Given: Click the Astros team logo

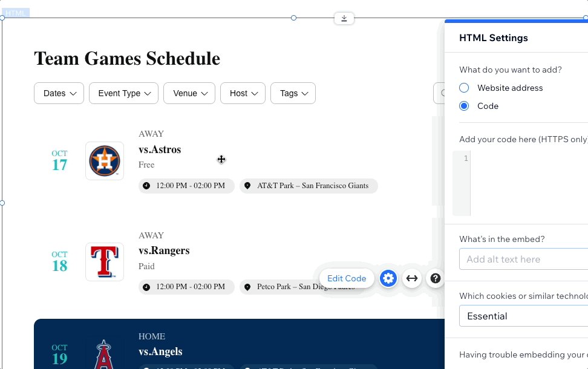Looking at the screenshot, I should click(x=105, y=161).
